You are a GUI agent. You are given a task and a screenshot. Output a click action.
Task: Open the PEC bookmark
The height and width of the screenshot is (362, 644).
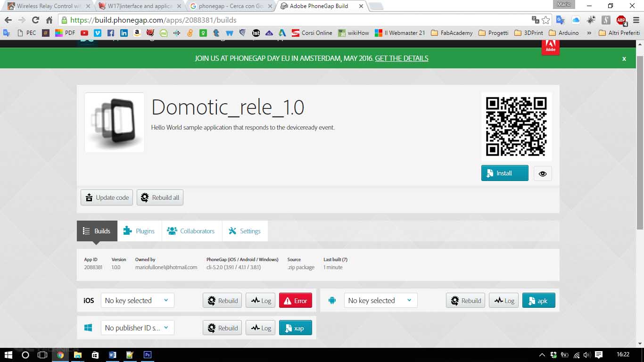26,33
